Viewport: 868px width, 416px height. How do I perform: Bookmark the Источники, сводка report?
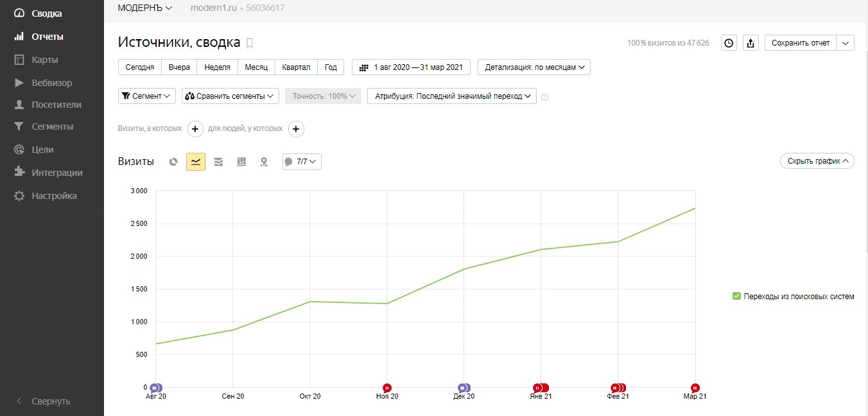250,43
